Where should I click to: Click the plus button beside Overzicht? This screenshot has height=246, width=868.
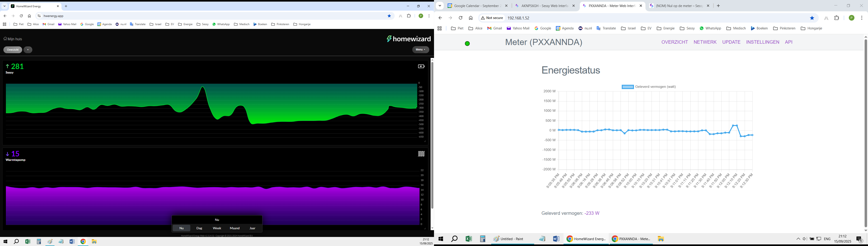(28, 50)
